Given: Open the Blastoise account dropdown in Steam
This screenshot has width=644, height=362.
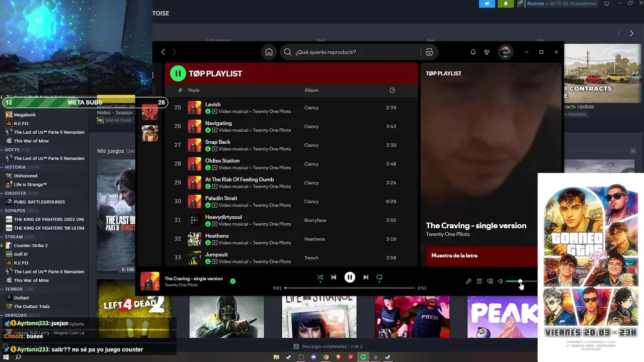Looking at the screenshot, I should coord(537,4).
